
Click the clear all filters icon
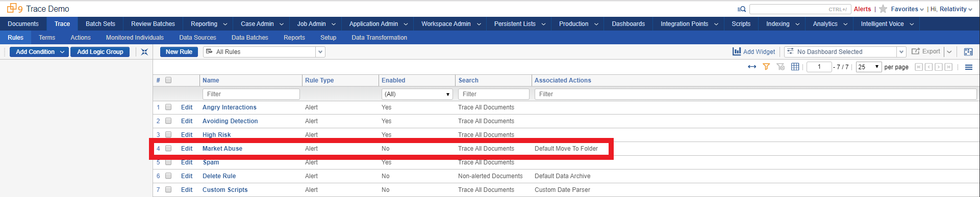click(781, 67)
